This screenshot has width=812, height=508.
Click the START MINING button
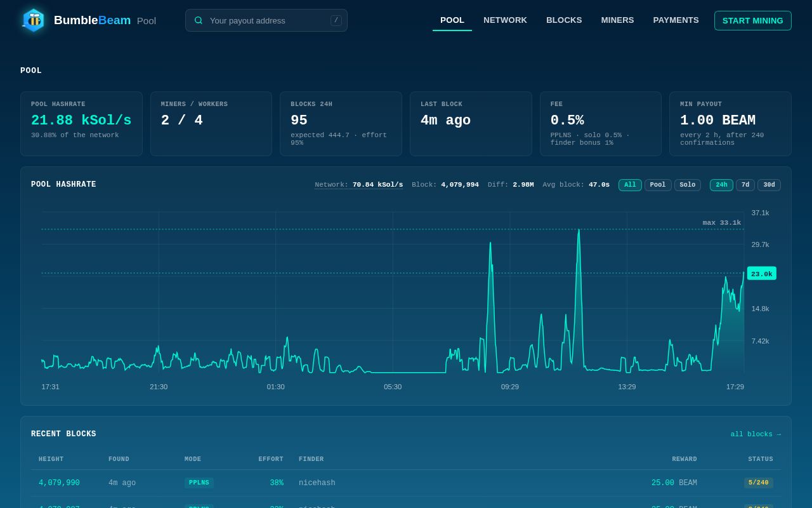click(x=752, y=20)
